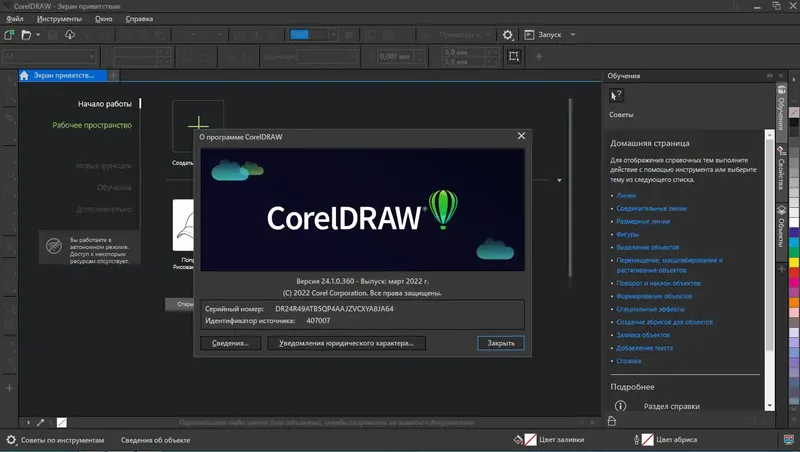Open the Добавление текста help link
This screenshot has height=452, width=800.
(x=644, y=347)
